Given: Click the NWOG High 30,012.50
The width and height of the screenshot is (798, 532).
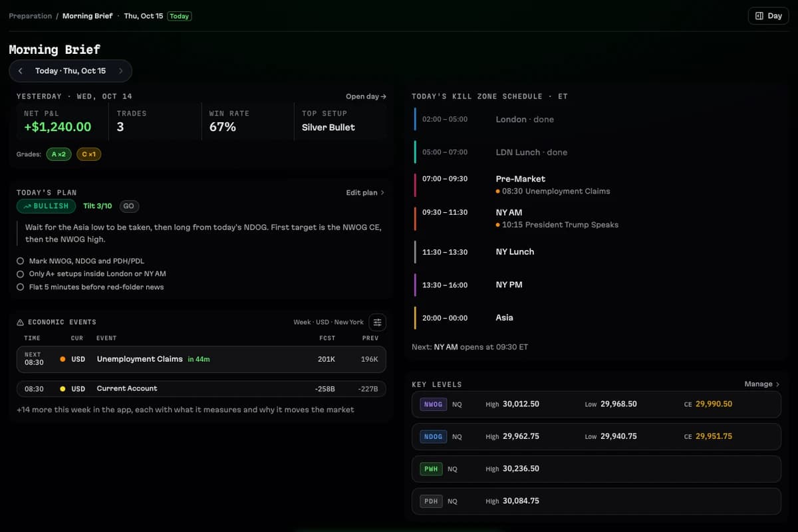Looking at the screenshot, I should click(x=521, y=404).
